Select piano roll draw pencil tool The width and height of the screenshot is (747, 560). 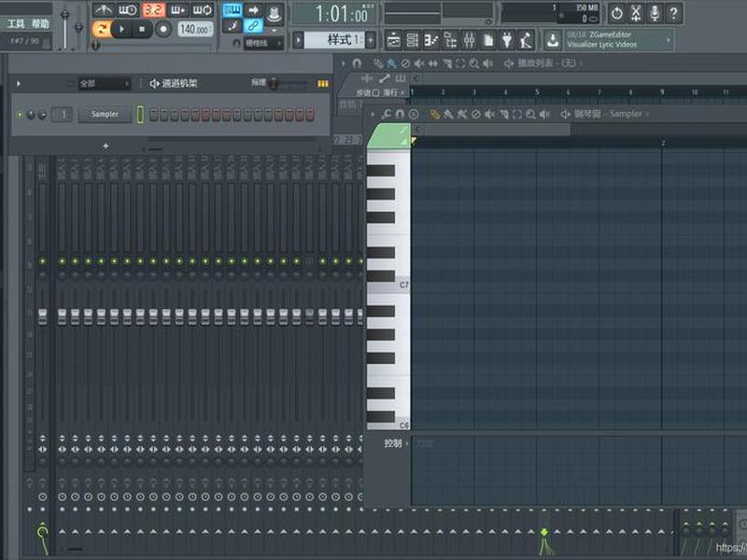click(434, 114)
